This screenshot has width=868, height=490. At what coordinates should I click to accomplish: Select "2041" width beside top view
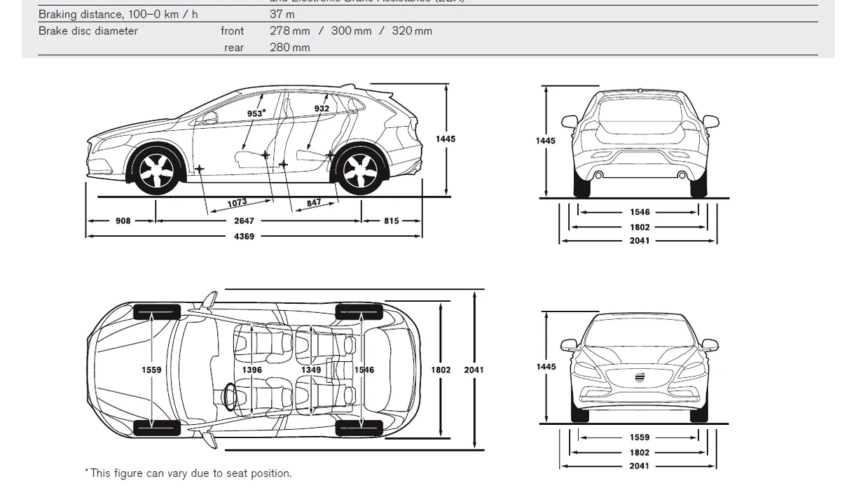coord(474,370)
